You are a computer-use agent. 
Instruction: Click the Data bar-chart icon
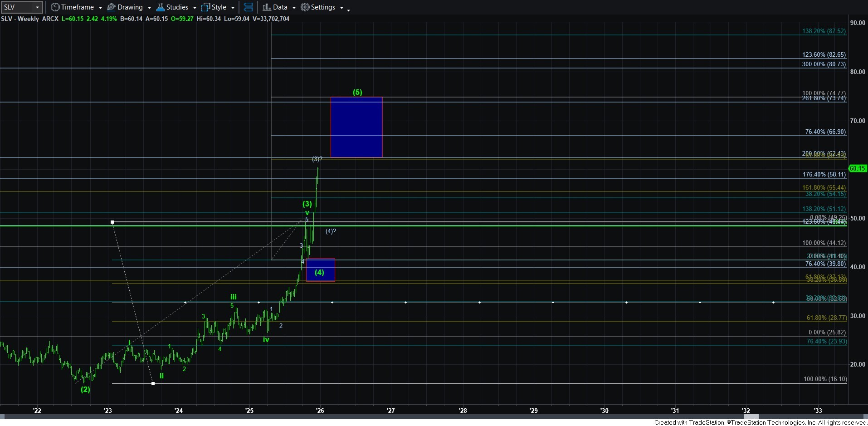pos(267,7)
